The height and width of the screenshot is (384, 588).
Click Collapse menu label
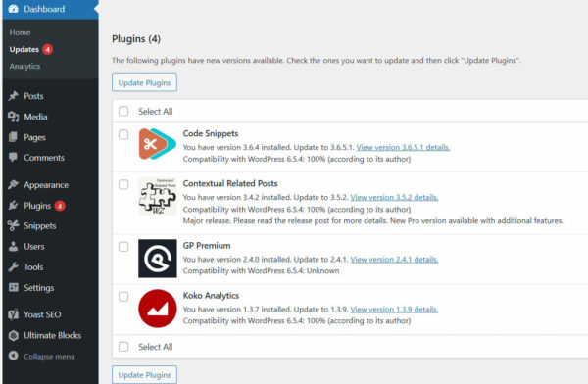49,357
